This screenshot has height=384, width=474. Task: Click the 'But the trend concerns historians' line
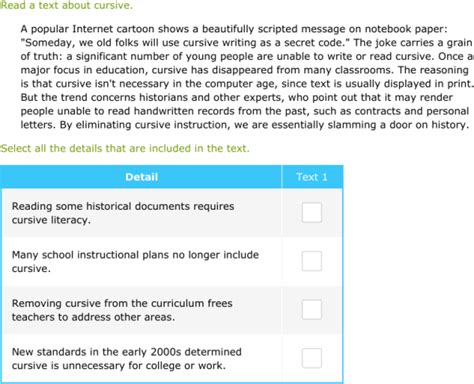pyautogui.click(x=236, y=98)
